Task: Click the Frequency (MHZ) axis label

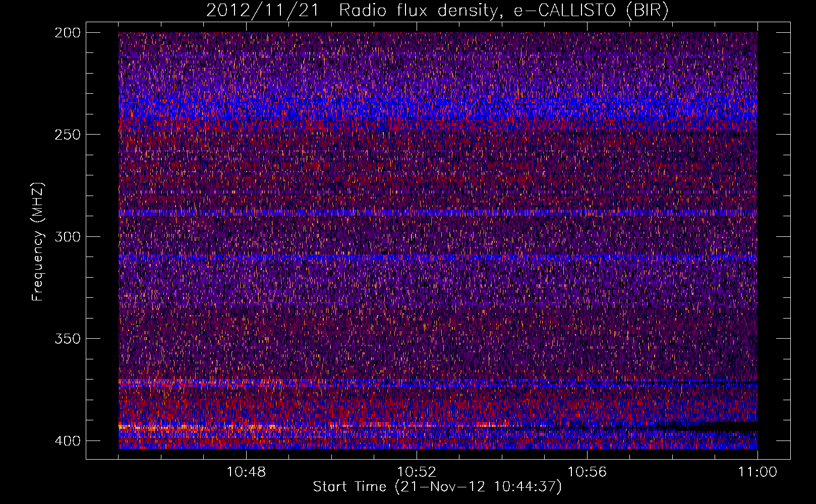Action: 38,242
